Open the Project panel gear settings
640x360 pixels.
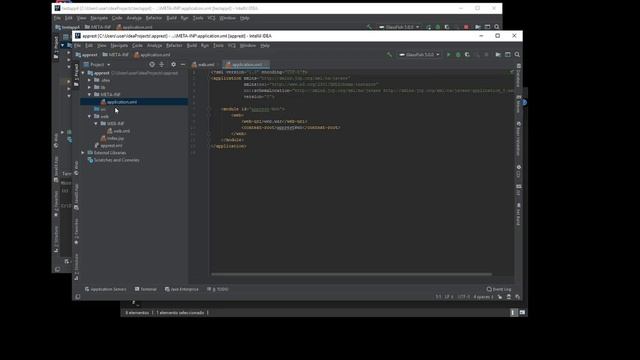(173, 64)
